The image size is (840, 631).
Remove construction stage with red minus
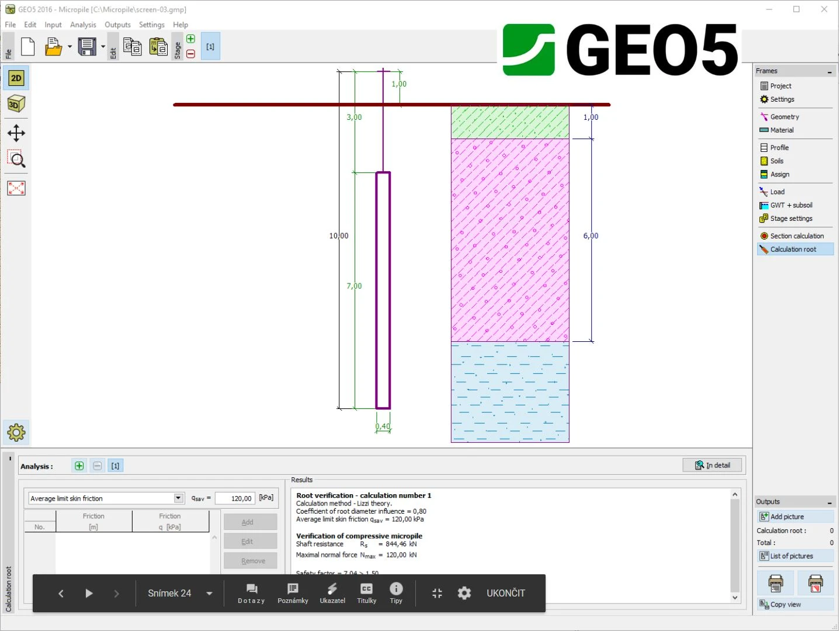[190, 54]
